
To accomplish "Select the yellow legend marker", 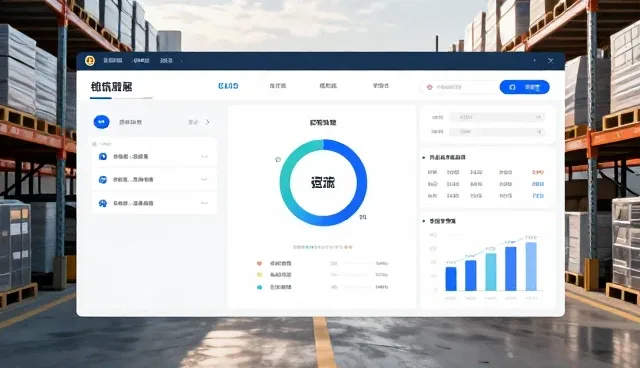I will (x=259, y=275).
